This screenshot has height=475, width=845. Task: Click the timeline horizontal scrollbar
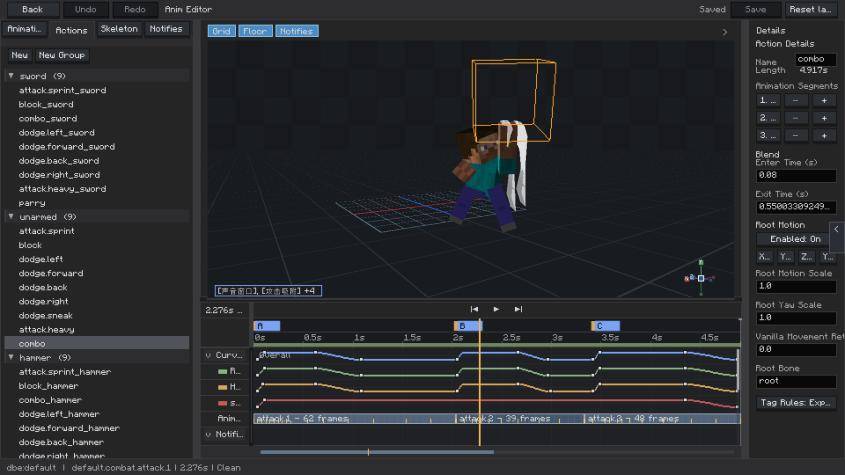(377, 452)
